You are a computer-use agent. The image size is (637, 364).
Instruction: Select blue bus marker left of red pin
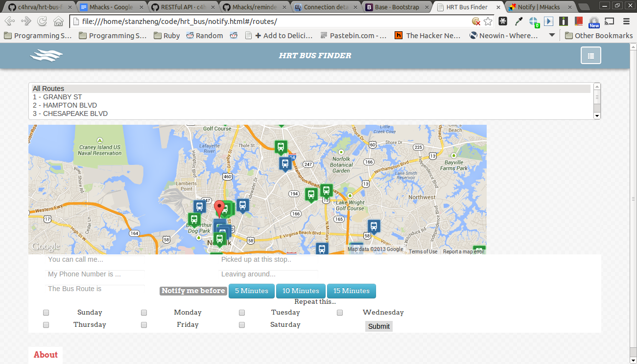pyautogui.click(x=199, y=207)
